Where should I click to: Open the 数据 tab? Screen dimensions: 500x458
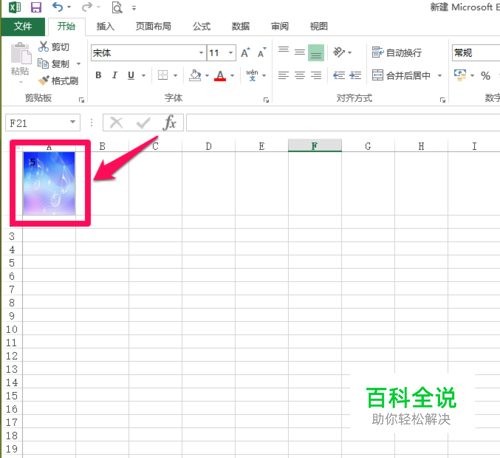tap(241, 26)
